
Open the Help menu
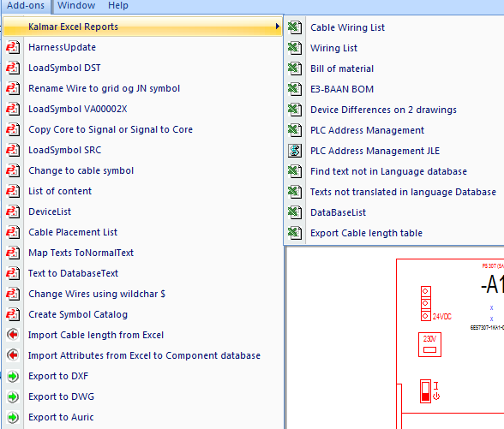(118, 5)
